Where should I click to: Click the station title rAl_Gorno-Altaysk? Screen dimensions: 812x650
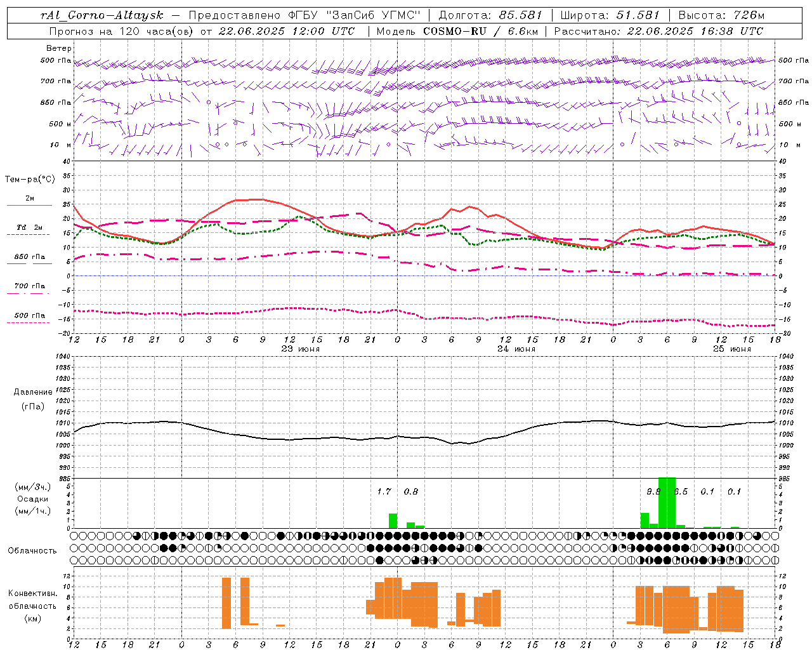coord(103,15)
